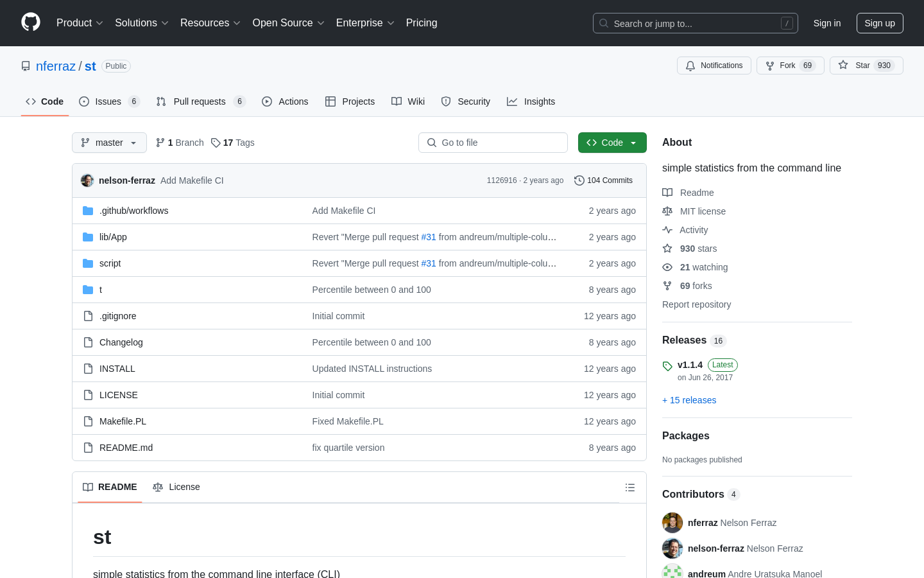Open the Pricing page

(x=422, y=23)
